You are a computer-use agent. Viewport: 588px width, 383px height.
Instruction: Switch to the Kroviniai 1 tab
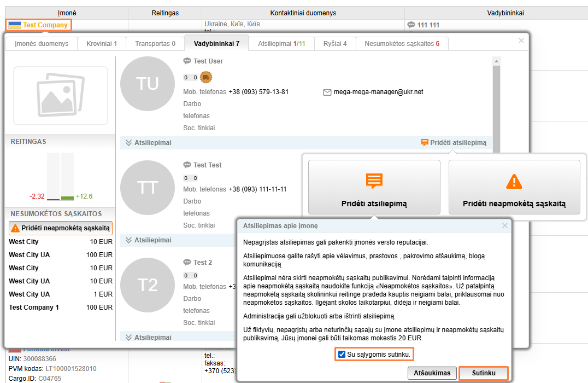tap(102, 44)
